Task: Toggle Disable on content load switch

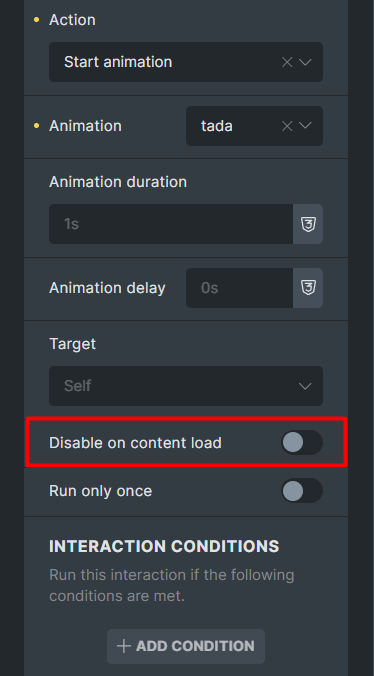Action: click(302, 443)
